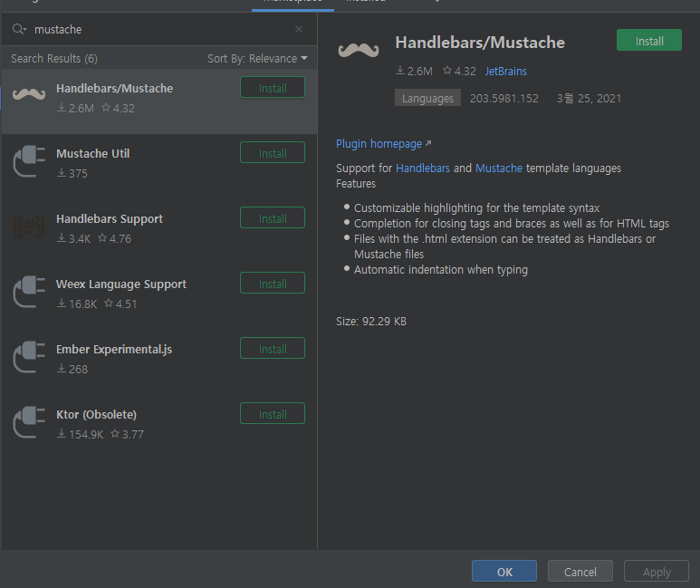Select the Ktor (Obsolete) plug icon
This screenshot has height=588, width=700.
29,422
